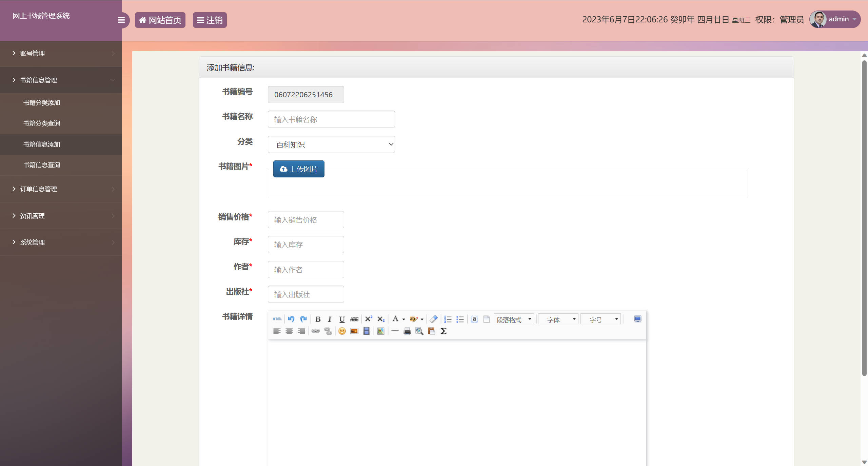Apply underline formatting in the editor

341,319
